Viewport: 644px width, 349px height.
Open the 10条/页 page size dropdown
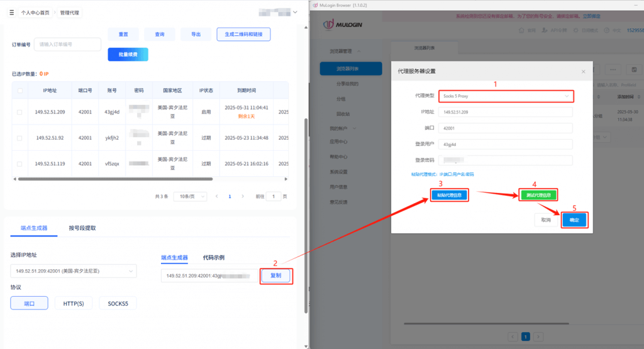click(x=190, y=196)
